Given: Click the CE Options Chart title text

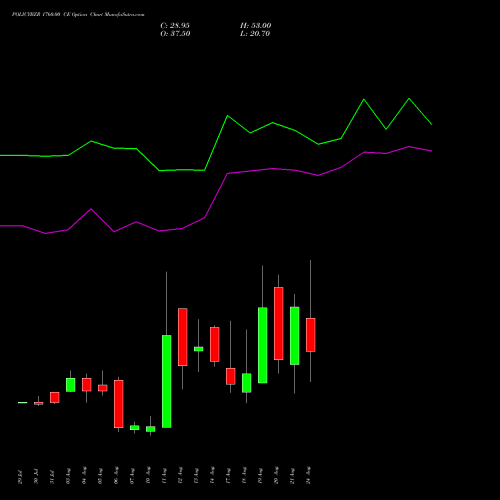Looking at the screenshot, I should tap(78, 15).
